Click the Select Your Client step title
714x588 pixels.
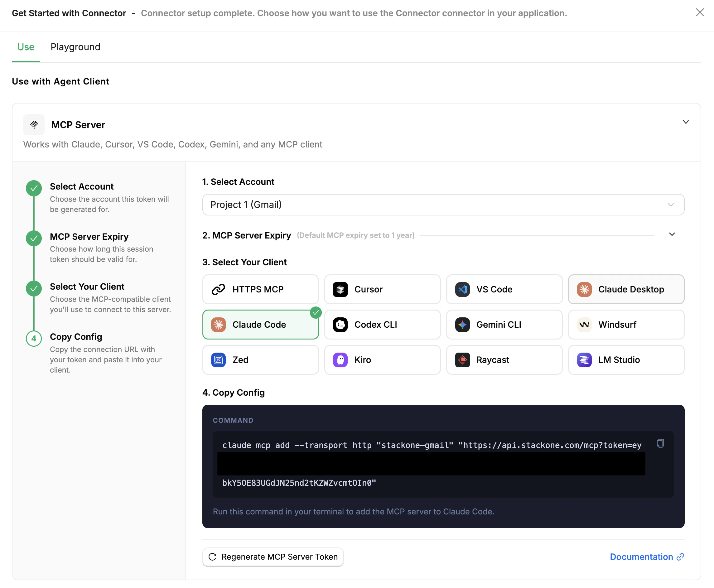(87, 287)
